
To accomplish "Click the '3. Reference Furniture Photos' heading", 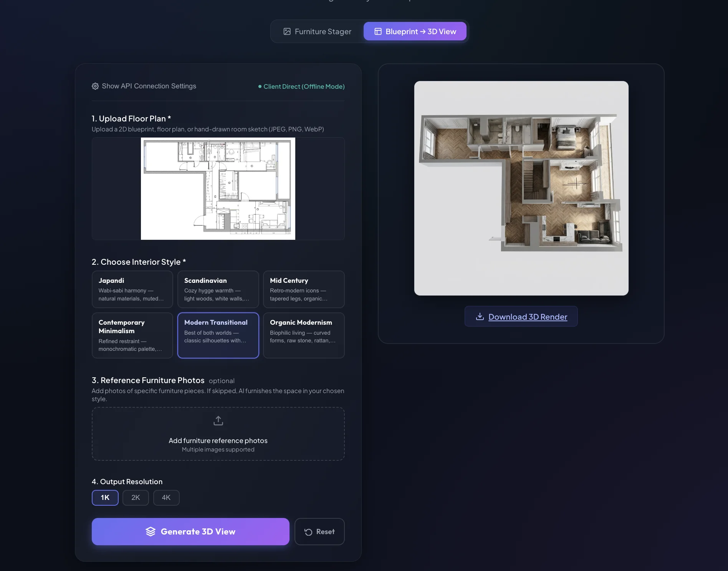I will click(x=148, y=380).
